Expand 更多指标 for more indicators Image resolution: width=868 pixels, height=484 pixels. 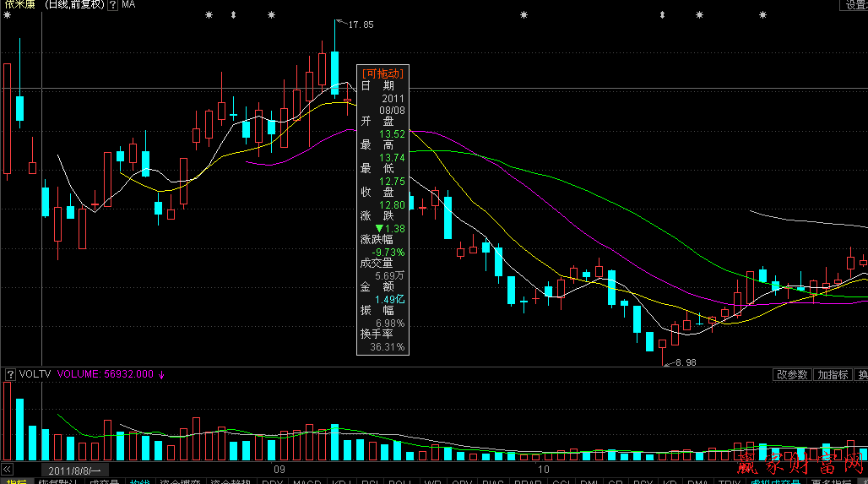click(x=829, y=482)
